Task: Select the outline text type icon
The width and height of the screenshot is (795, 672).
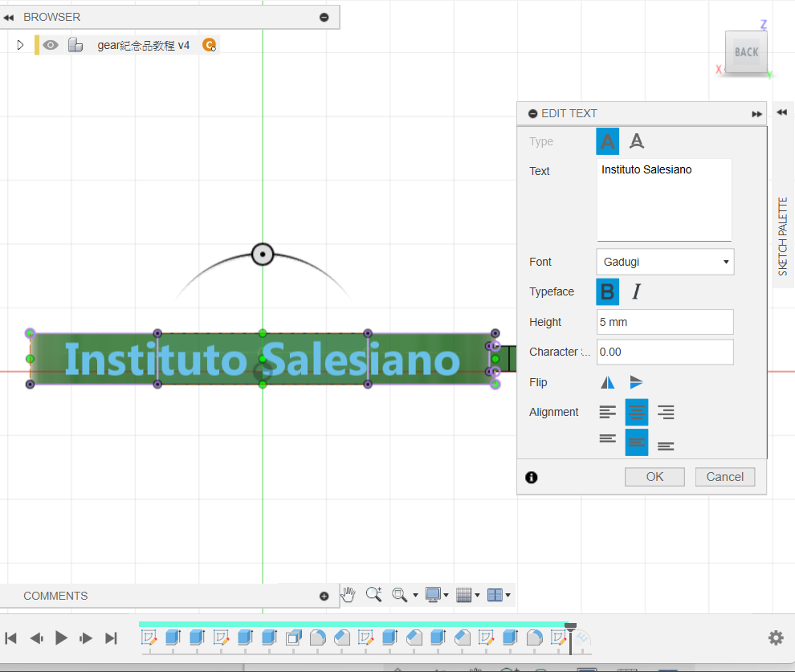Action: [637, 142]
